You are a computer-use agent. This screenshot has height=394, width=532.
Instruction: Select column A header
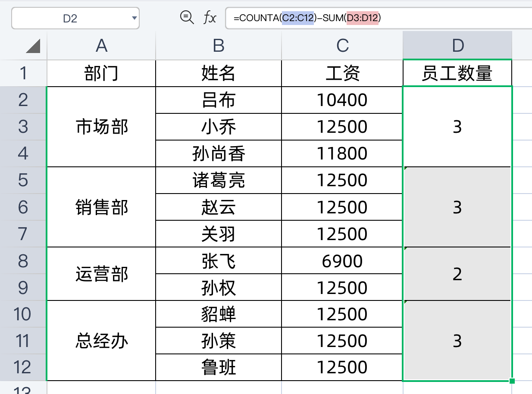101,46
